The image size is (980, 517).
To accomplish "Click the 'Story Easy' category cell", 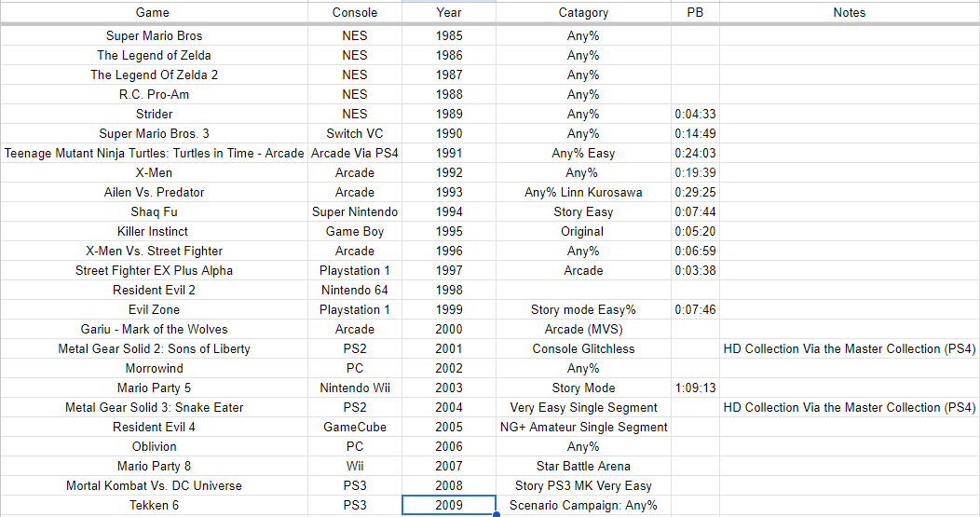I will [x=583, y=212].
